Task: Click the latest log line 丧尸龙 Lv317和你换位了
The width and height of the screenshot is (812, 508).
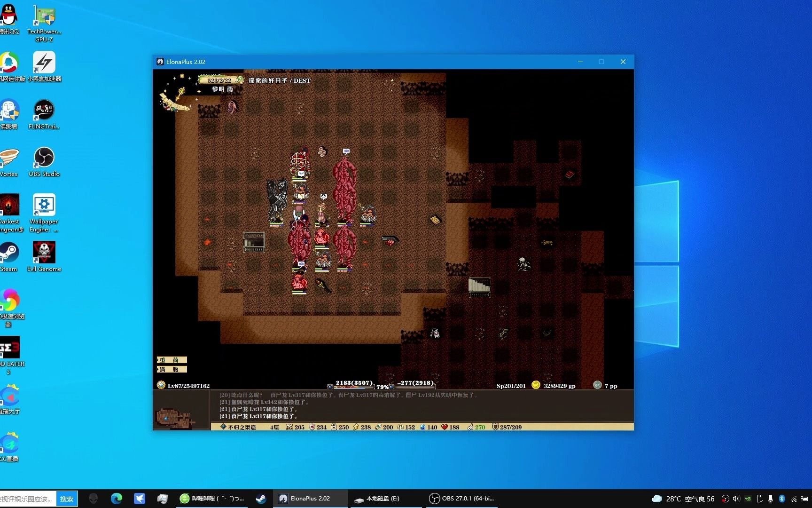Action: click(258, 416)
